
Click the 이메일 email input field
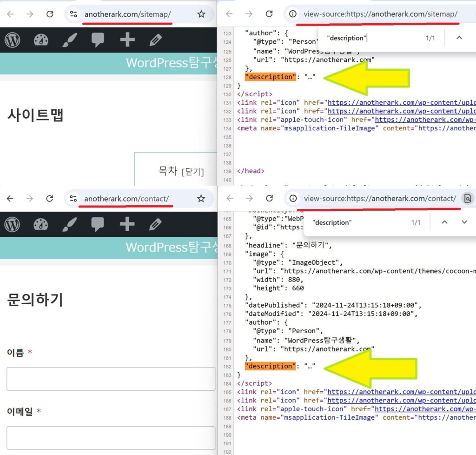(x=111, y=438)
